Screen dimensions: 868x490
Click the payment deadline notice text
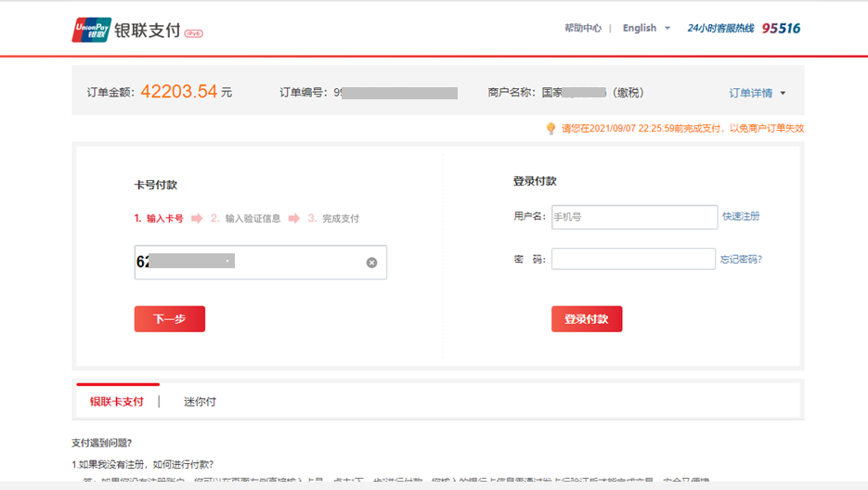[x=682, y=128]
